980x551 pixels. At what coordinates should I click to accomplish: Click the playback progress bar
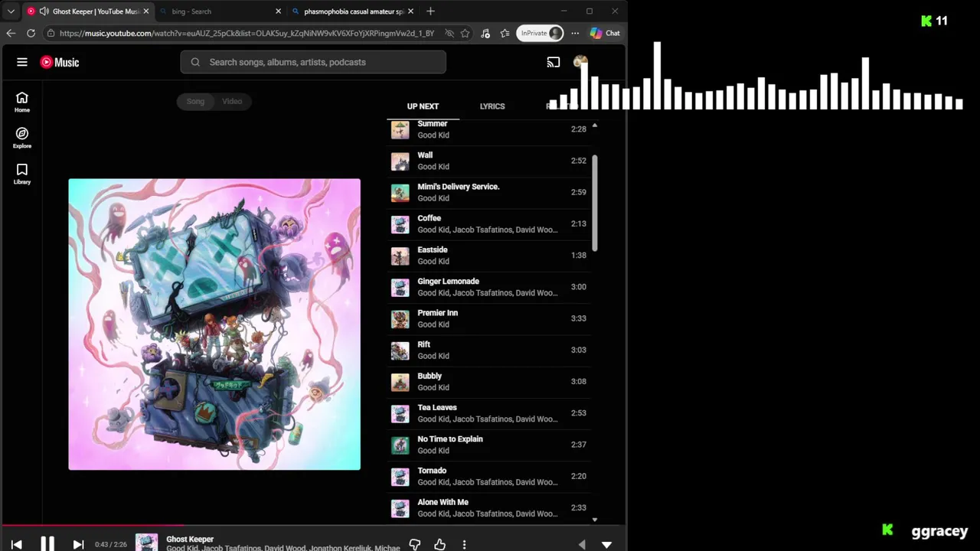click(x=313, y=526)
